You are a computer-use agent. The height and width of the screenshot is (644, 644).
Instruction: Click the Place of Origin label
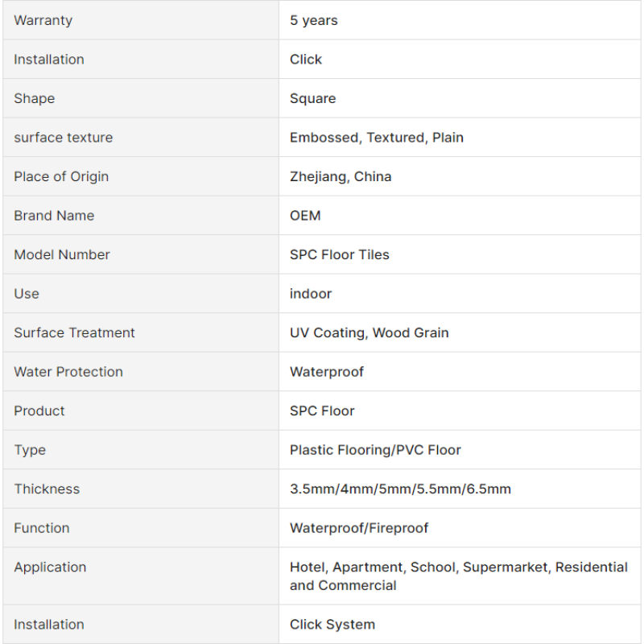(61, 176)
